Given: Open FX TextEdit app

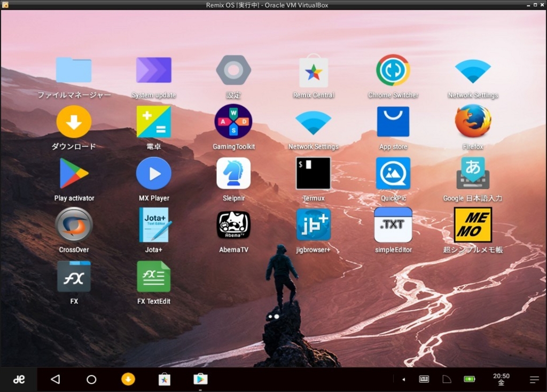Looking at the screenshot, I should [x=153, y=277].
